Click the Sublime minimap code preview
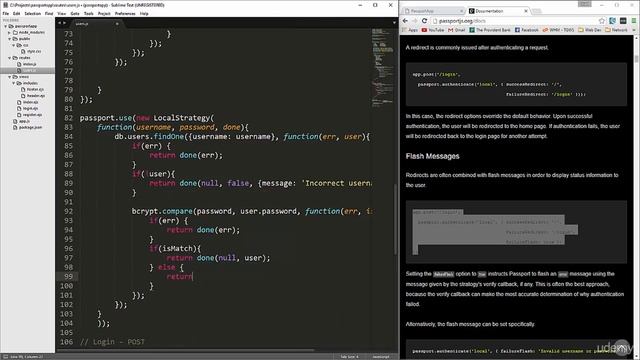640x360 pixels. 382,67
